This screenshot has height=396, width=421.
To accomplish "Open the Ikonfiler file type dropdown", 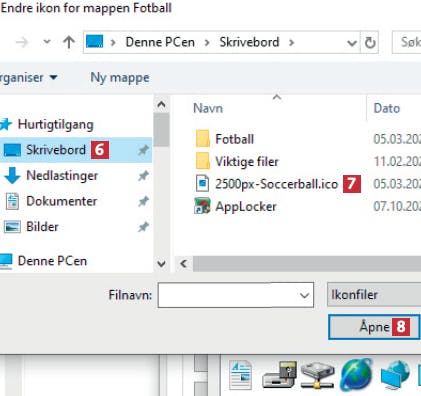I will pos(374,295).
